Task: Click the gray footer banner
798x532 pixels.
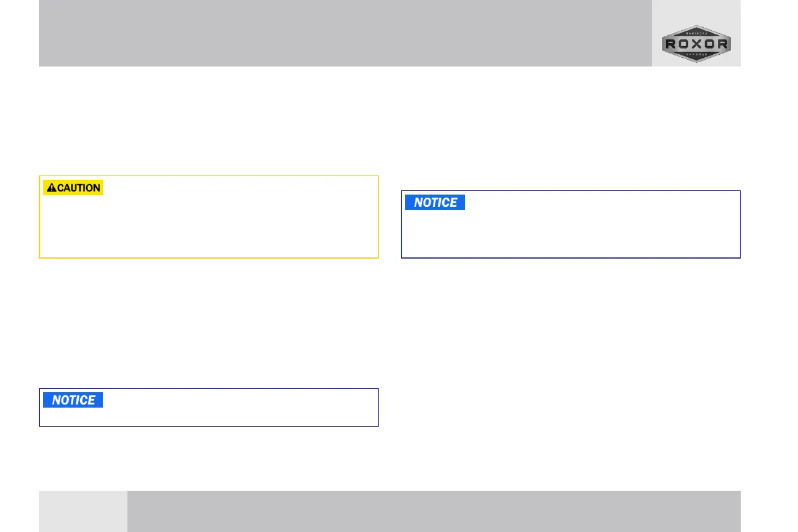Action: 433,511
